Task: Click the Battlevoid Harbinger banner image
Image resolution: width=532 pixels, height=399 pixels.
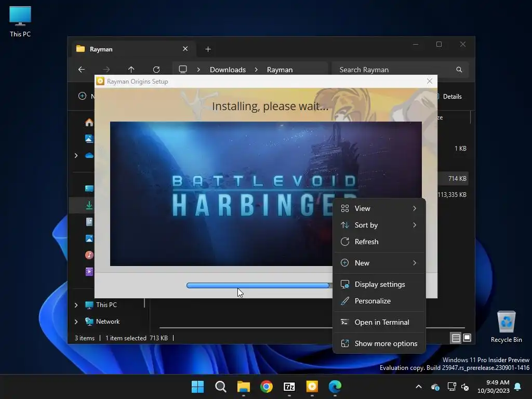Action: pyautogui.click(x=265, y=194)
